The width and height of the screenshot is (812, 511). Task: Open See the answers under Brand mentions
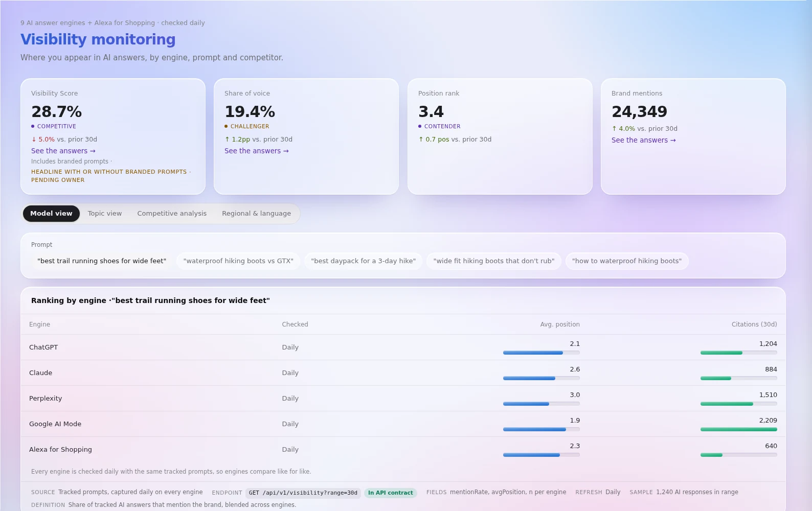click(x=644, y=140)
